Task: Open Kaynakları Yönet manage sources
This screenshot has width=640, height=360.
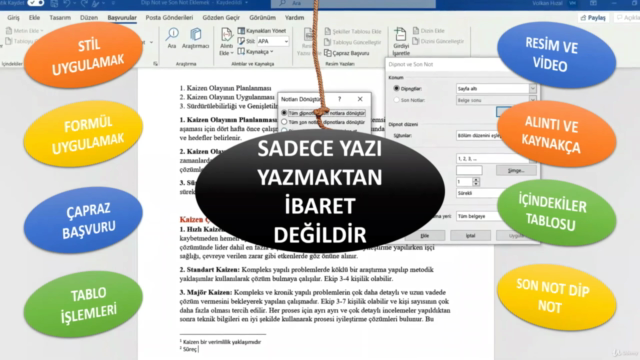Action: pyautogui.click(x=262, y=31)
